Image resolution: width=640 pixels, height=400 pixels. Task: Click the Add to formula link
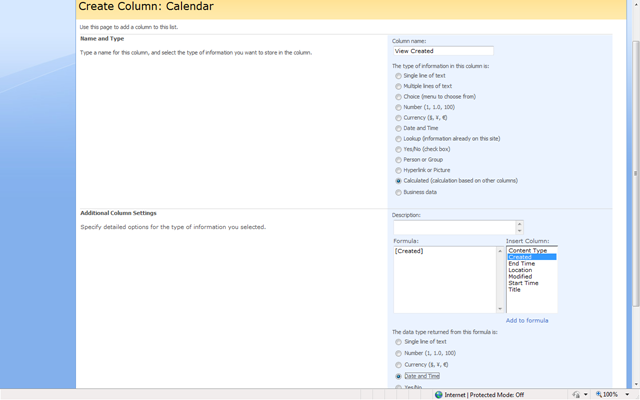click(x=527, y=320)
